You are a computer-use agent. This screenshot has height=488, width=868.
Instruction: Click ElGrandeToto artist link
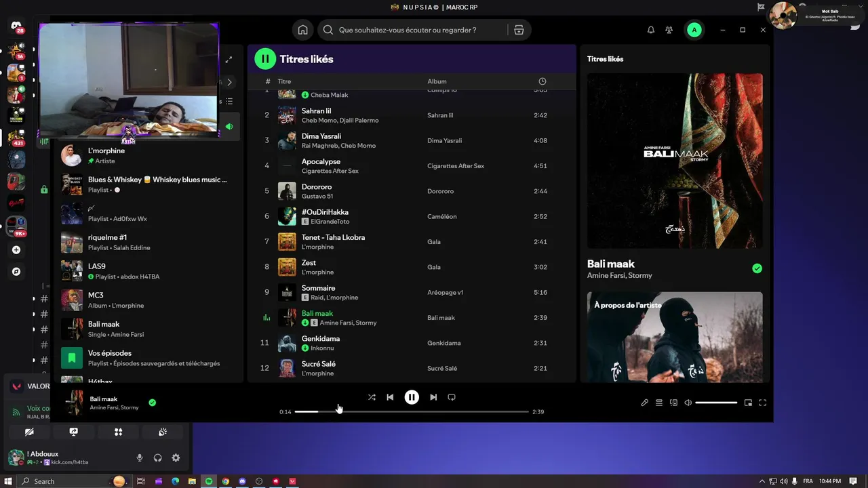330,222
